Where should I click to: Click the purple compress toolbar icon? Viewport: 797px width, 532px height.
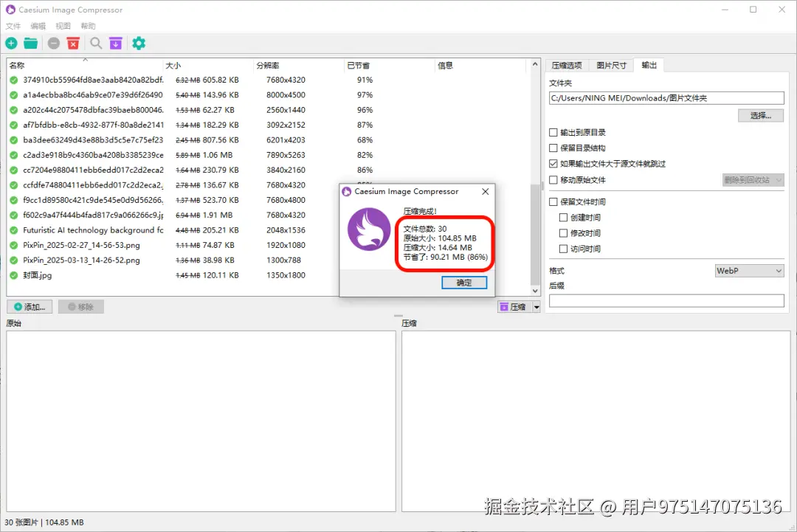(x=116, y=44)
